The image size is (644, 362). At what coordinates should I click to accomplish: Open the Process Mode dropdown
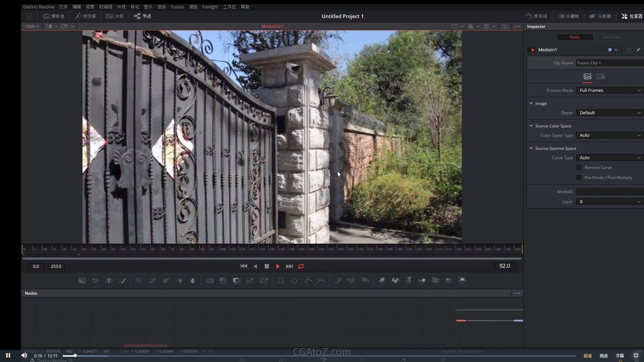click(609, 90)
